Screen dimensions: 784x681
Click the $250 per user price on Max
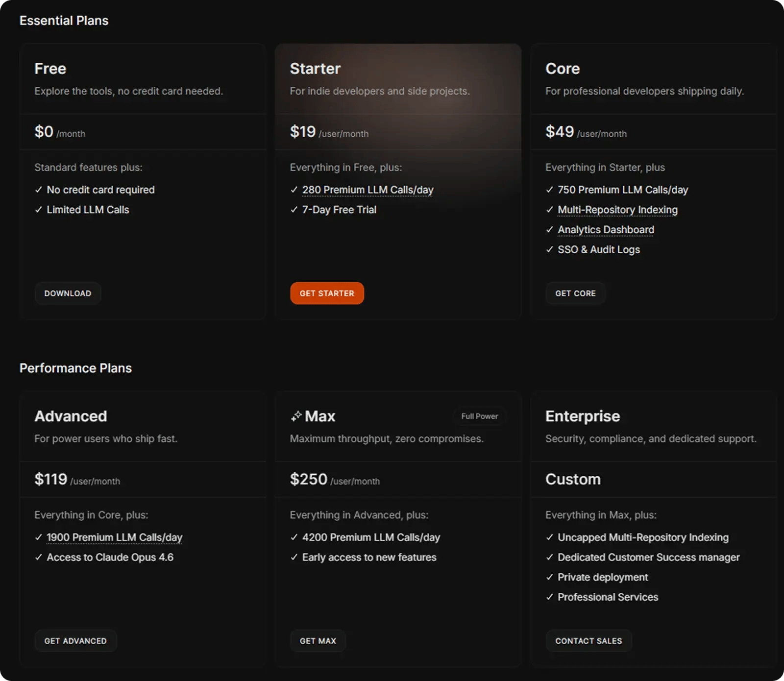(x=308, y=479)
